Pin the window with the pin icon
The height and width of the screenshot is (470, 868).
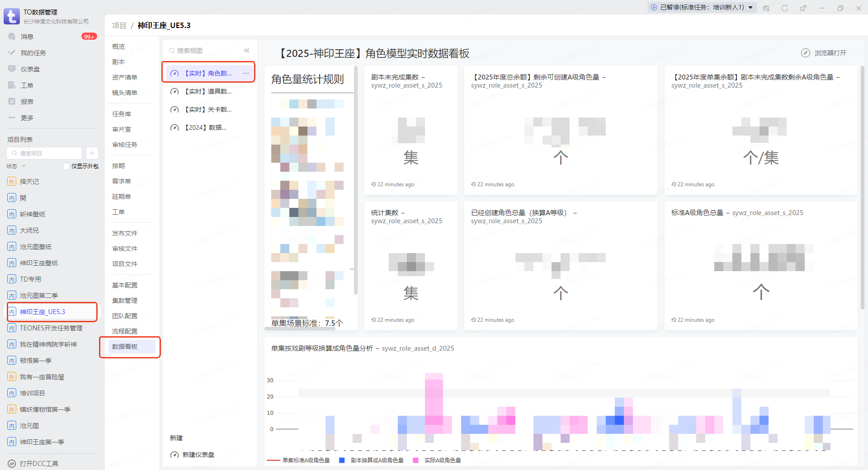pos(803,8)
